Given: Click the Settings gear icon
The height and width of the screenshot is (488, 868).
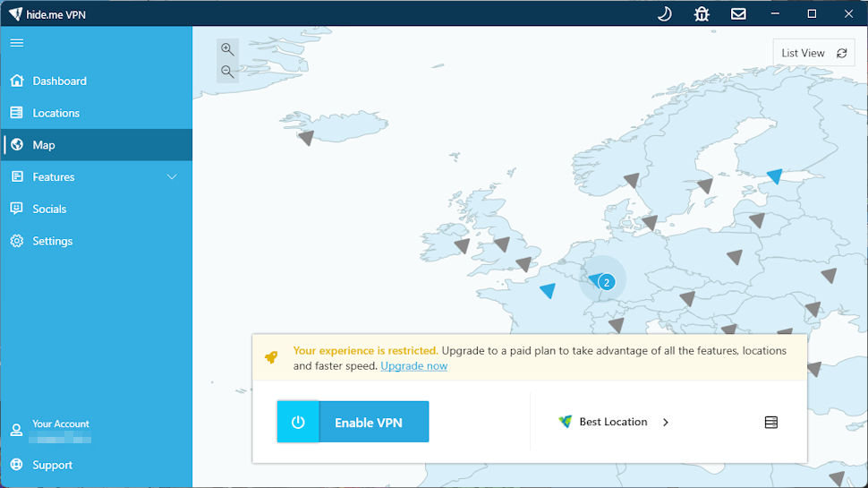Looking at the screenshot, I should 17,241.
